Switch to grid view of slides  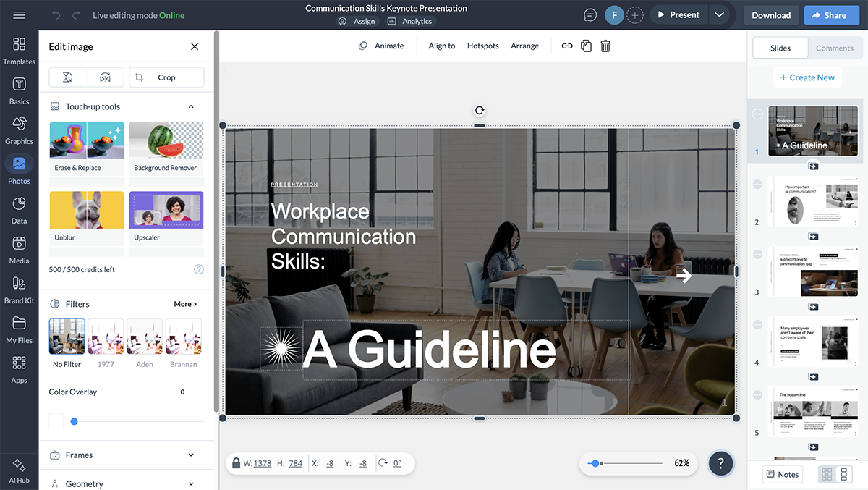click(x=827, y=475)
